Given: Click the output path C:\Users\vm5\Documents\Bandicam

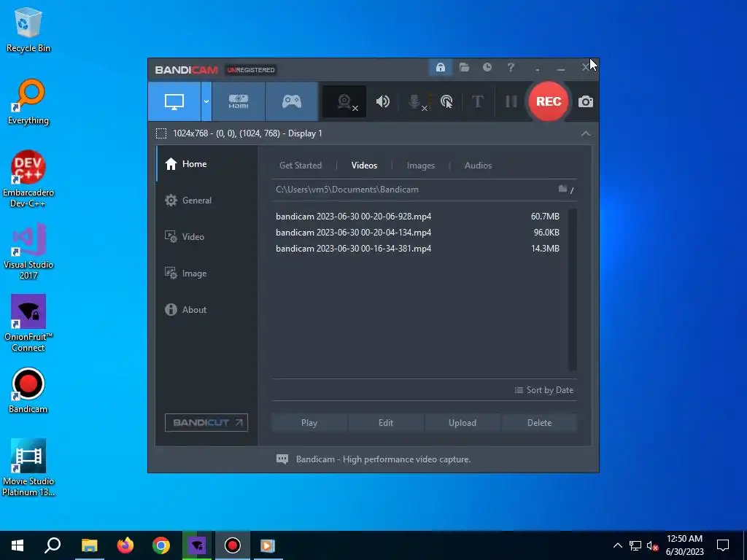Looking at the screenshot, I should pyautogui.click(x=347, y=190).
